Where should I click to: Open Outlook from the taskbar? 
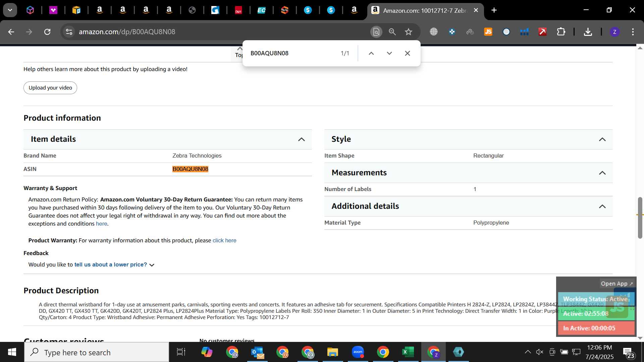(257, 352)
